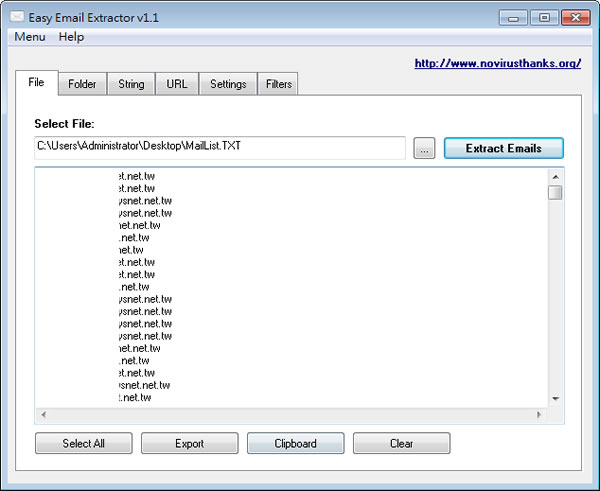This screenshot has height=491, width=600.
Task: Copy results with the Clipboard button
Action: click(x=295, y=443)
